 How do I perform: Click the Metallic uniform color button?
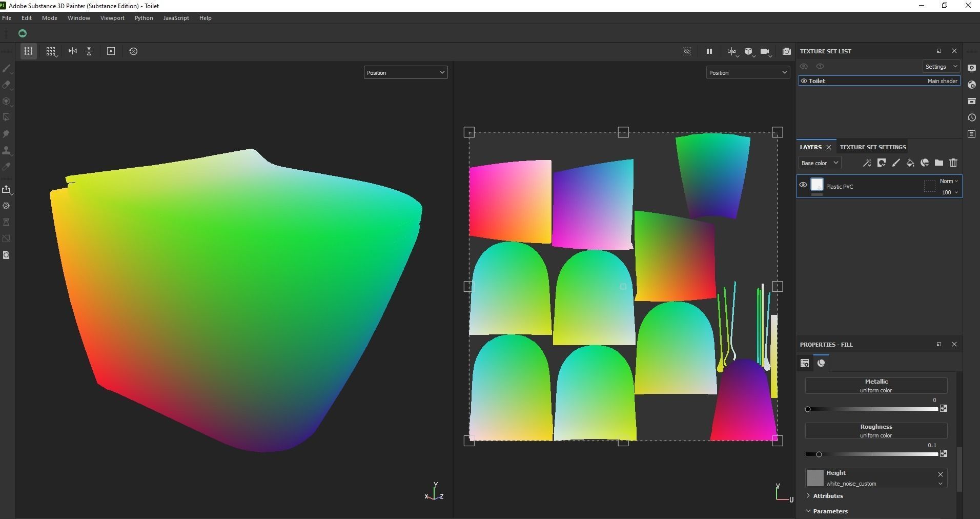(x=876, y=386)
